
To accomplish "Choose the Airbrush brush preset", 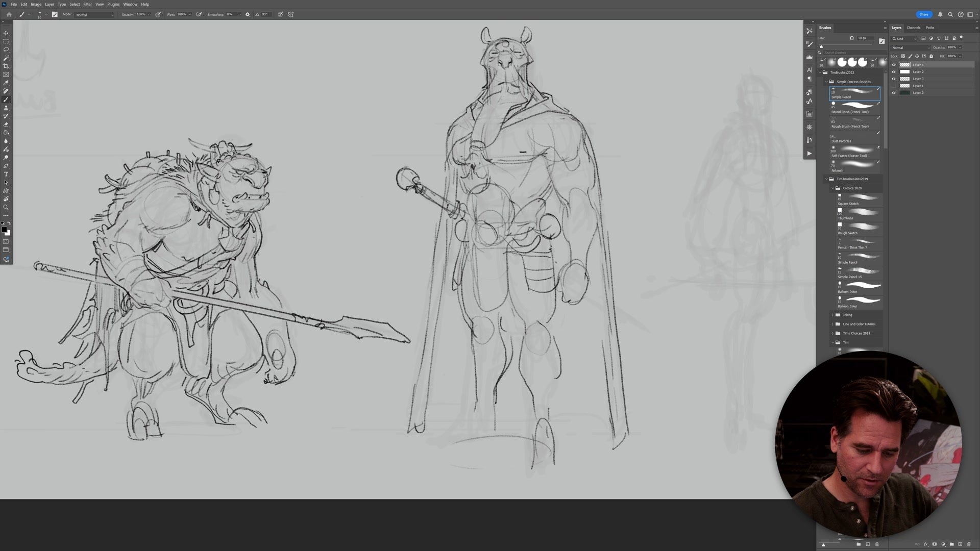I will [855, 165].
